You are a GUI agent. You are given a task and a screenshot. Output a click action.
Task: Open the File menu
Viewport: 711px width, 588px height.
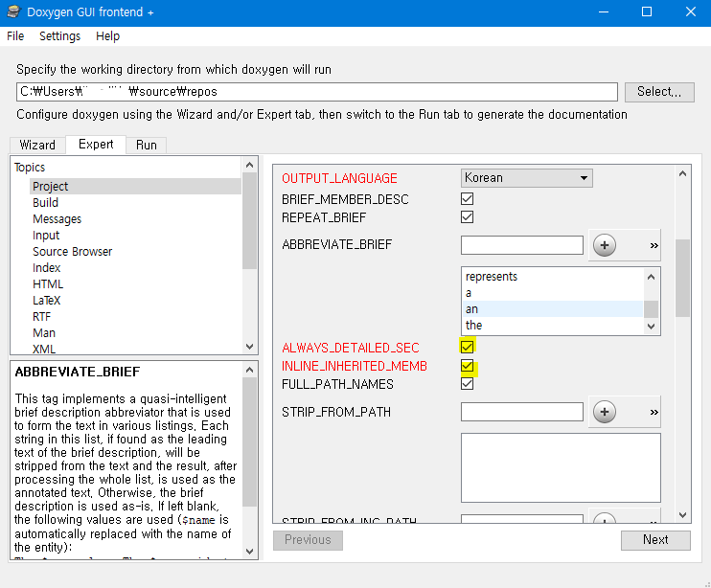coord(15,36)
